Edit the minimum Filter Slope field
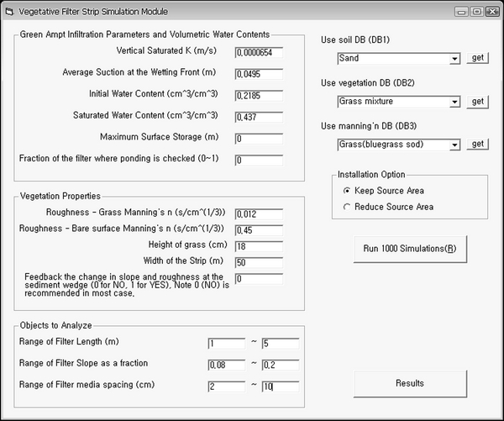 pyautogui.click(x=227, y=365)
